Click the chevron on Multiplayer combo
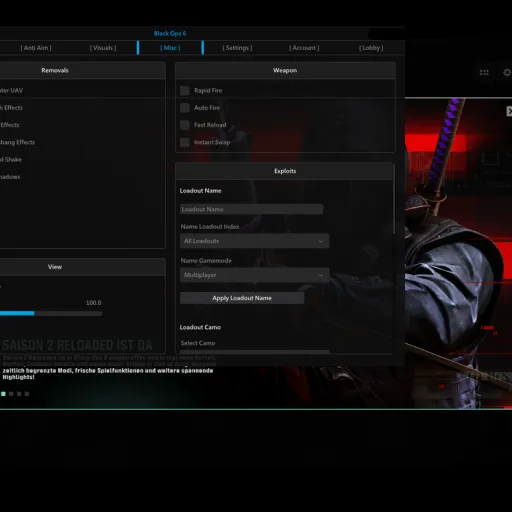Image resolution: width=512 pixels, height=512 pixels. (321, 275)
